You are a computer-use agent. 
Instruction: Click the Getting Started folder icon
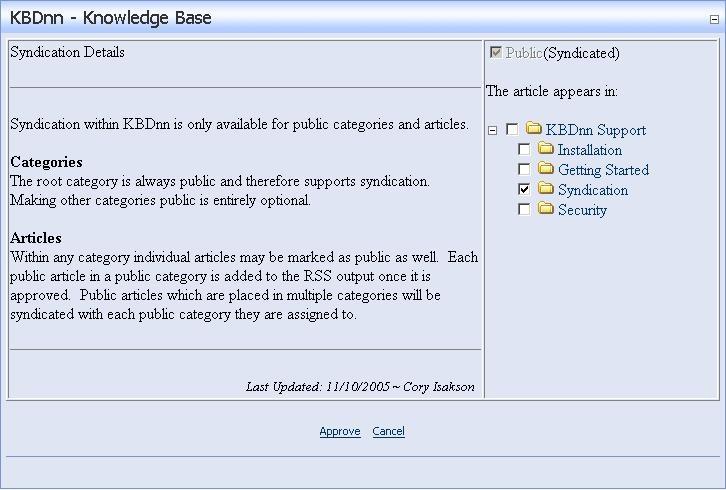(545, 169)
